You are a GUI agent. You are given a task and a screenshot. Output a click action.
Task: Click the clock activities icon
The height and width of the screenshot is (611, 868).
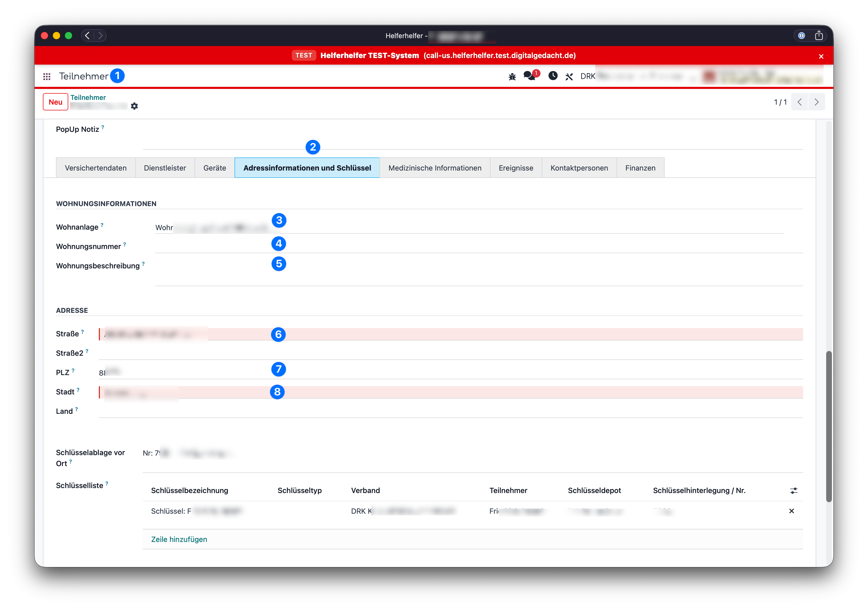[553, 76]
